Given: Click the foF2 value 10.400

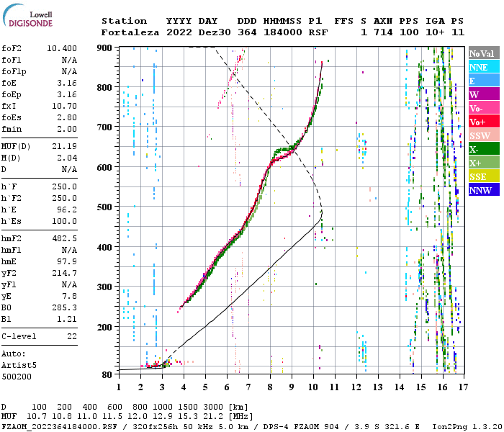Looking at the screenshot, I should pyautogui.click(x=62, y=48).
